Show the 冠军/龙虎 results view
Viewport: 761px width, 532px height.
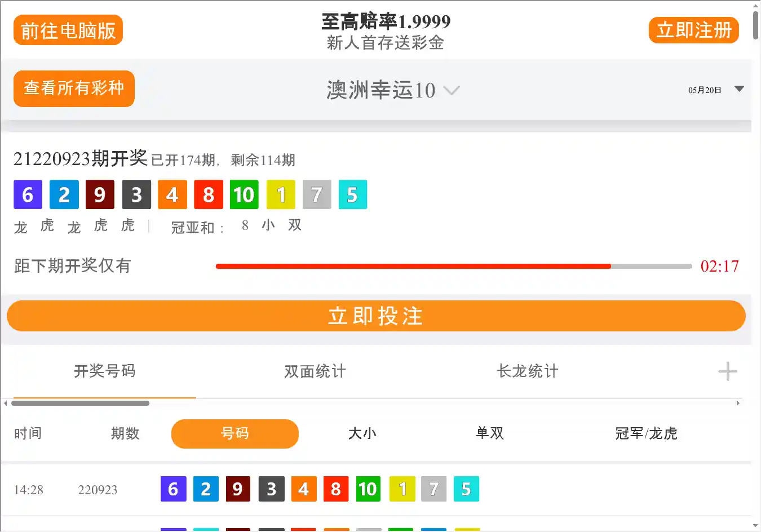coord(646,433)
